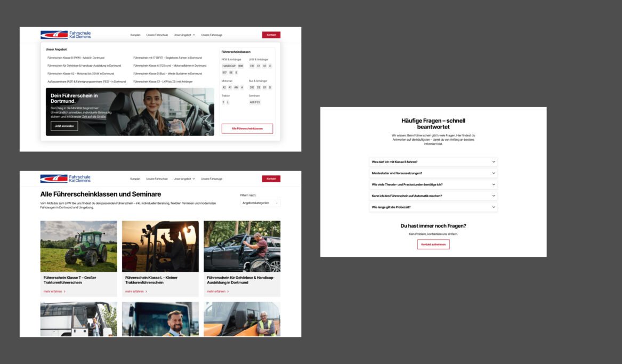Open 'Führerschein Klasse D (Bus)' menu link
This screenshot has width=622, height=364.
tap(167, 74)
